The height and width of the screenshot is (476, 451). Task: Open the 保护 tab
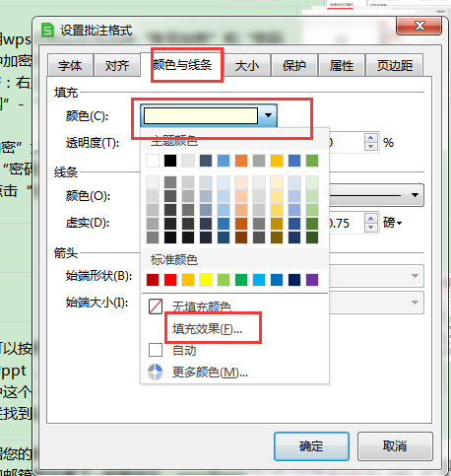coord(294,66)
